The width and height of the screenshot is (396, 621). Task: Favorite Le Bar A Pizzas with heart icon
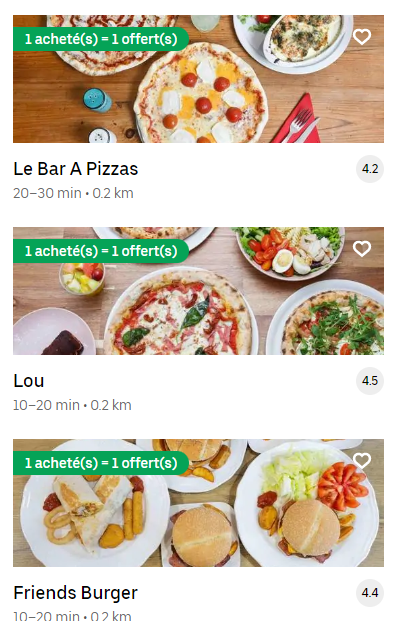362,37
